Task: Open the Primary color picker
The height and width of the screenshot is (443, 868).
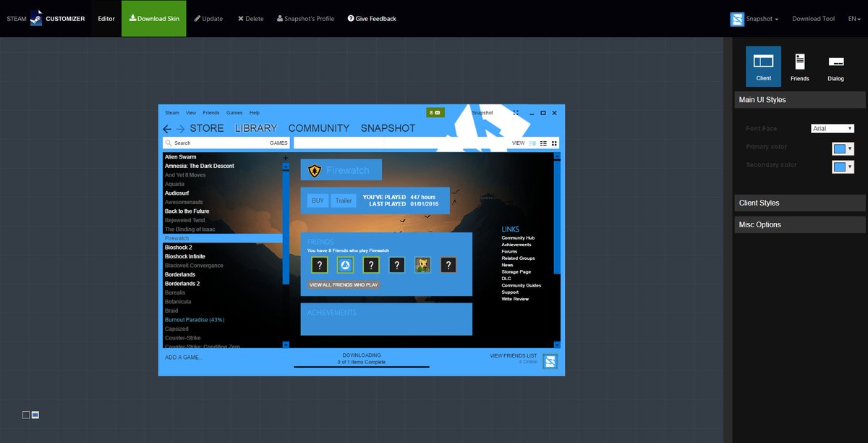Action: click(843, 148)
